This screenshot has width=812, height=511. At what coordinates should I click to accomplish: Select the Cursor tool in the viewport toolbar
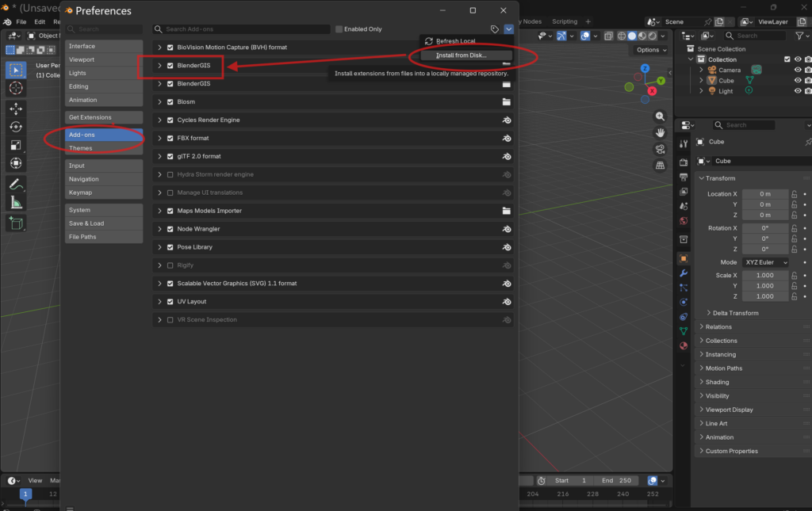tap(16, 88)
